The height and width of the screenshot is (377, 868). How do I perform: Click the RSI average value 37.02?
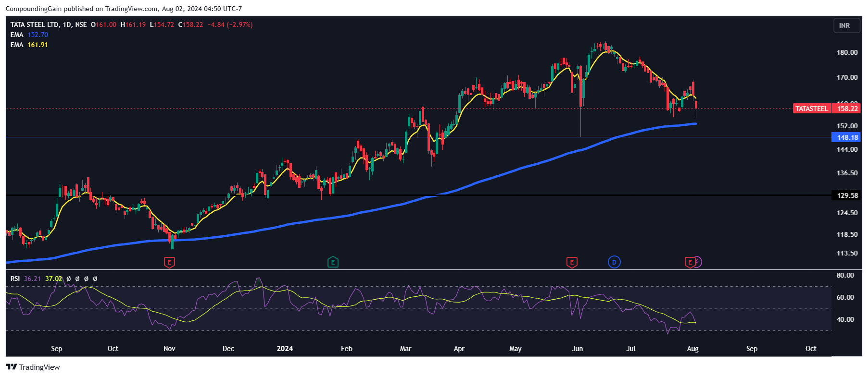pos(53,279)
